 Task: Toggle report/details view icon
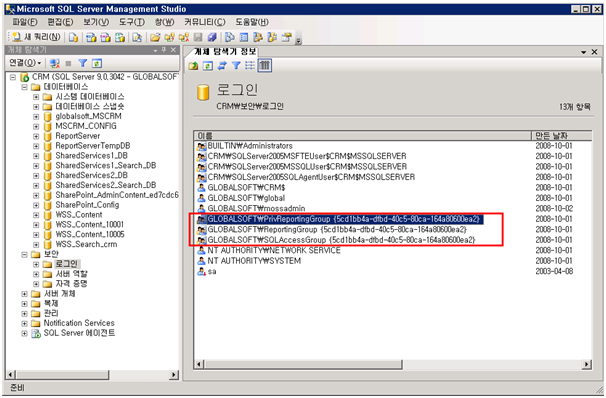[264, 66]
